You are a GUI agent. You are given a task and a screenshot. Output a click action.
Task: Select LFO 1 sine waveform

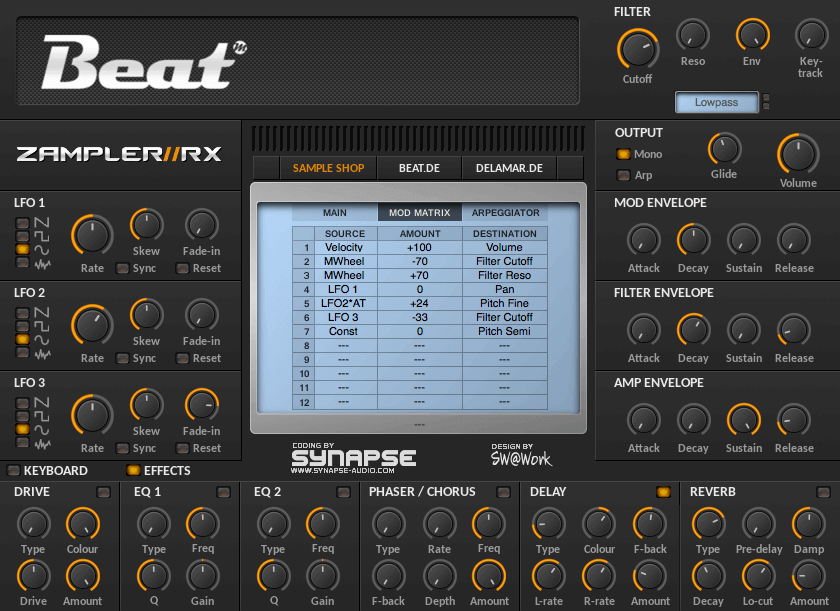tap(22, 249)
